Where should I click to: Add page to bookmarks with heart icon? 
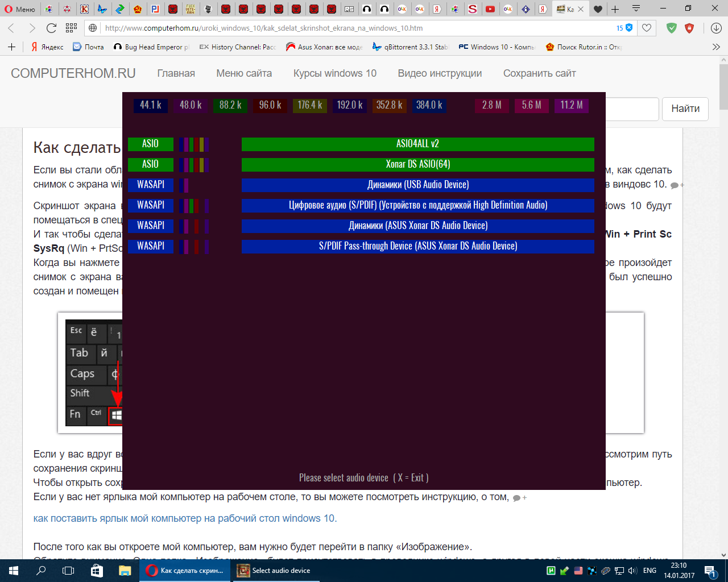(647, 28)
